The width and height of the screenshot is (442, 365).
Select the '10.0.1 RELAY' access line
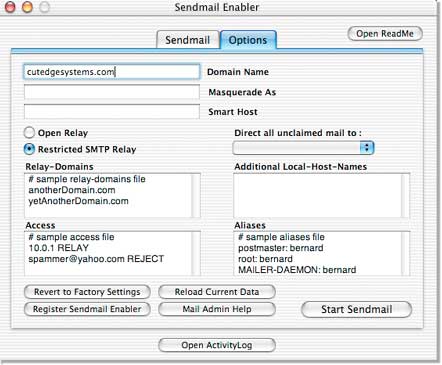pyautogui.click(x=59, y=248)
